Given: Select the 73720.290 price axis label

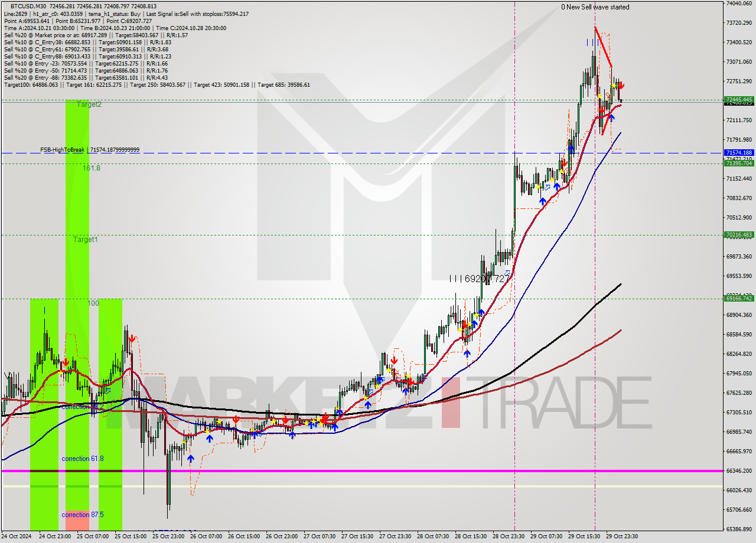Looking at the screenshot, I should (x=739, y=23).
